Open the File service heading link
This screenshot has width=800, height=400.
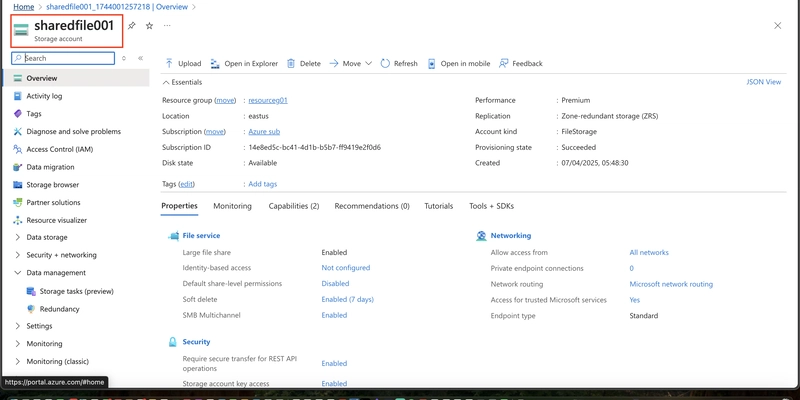click(202, 236)
